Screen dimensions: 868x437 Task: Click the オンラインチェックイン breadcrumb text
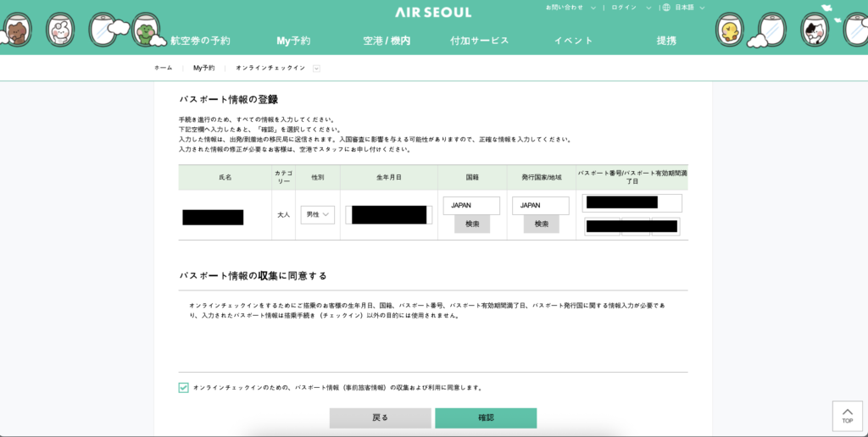tap(270, 68)
